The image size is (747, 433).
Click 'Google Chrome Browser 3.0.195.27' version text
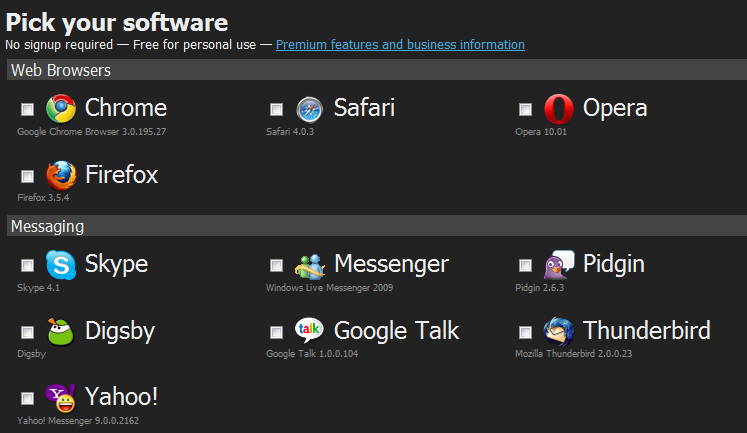point(91,132)
